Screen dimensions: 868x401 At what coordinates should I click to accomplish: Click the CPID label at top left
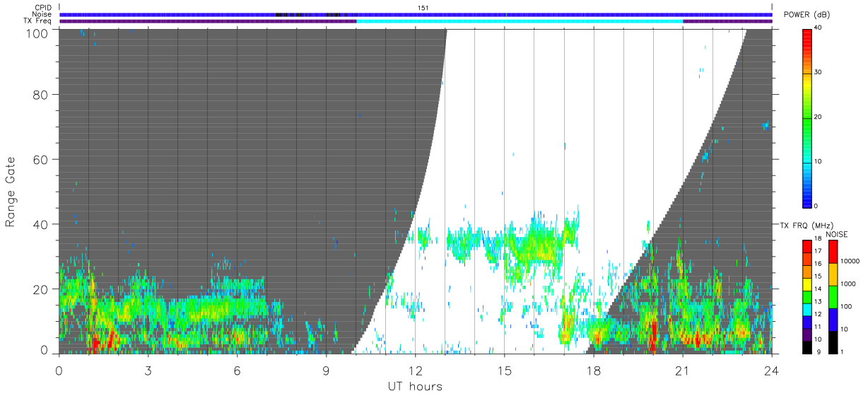coord(42,8)
